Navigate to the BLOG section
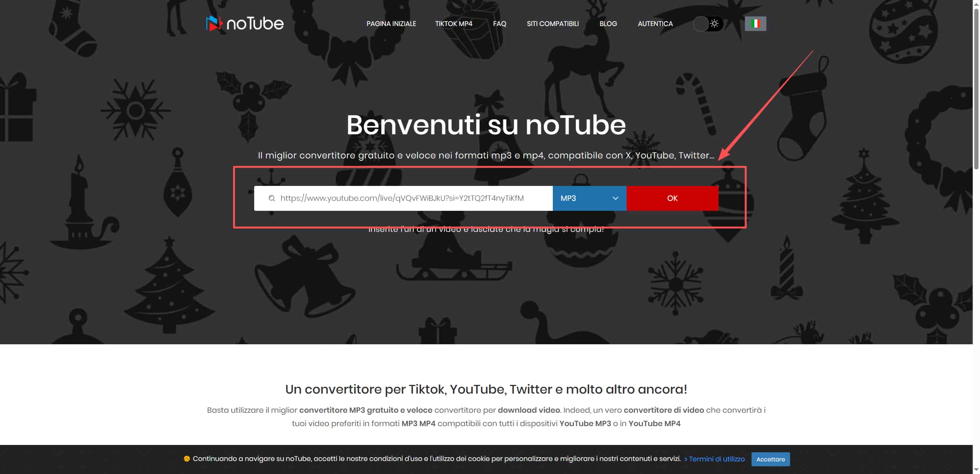 click(x=608, y=24)
